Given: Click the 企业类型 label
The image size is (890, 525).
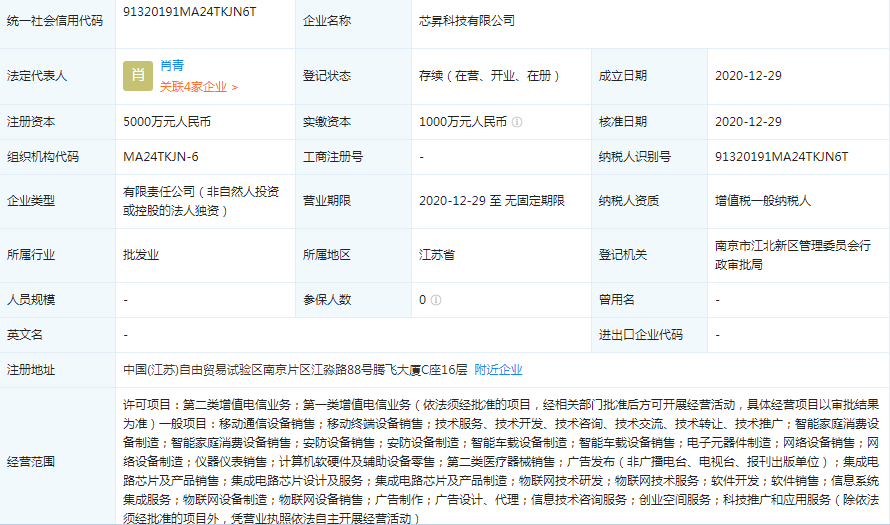Looking at the screenshot, I should [31, 201].
